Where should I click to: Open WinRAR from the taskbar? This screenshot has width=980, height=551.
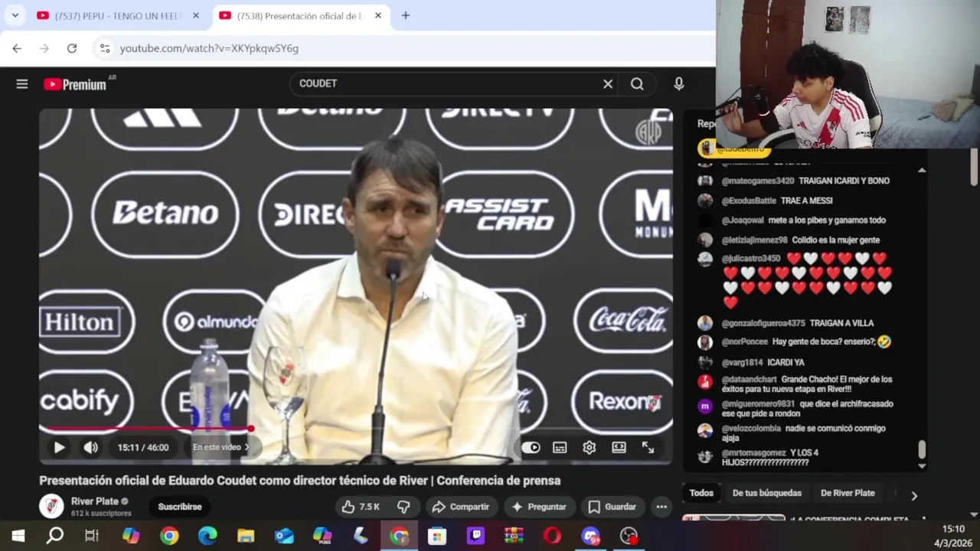514,536
